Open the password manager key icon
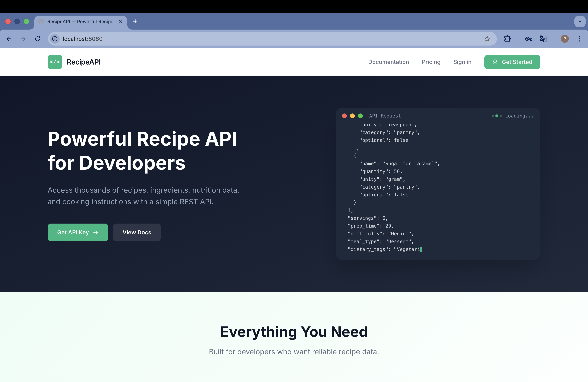This screenshot has width=588, height=382. tap(528, 39)
